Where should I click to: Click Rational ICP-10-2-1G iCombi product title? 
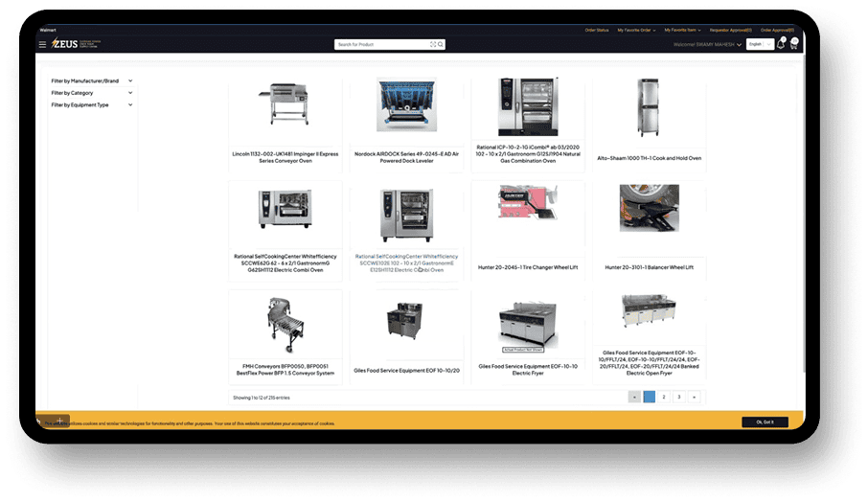click(x=528, y=154)
